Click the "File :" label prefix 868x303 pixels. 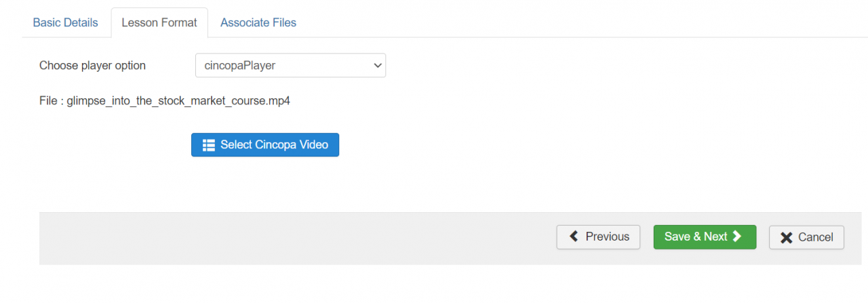pos(51,102)
